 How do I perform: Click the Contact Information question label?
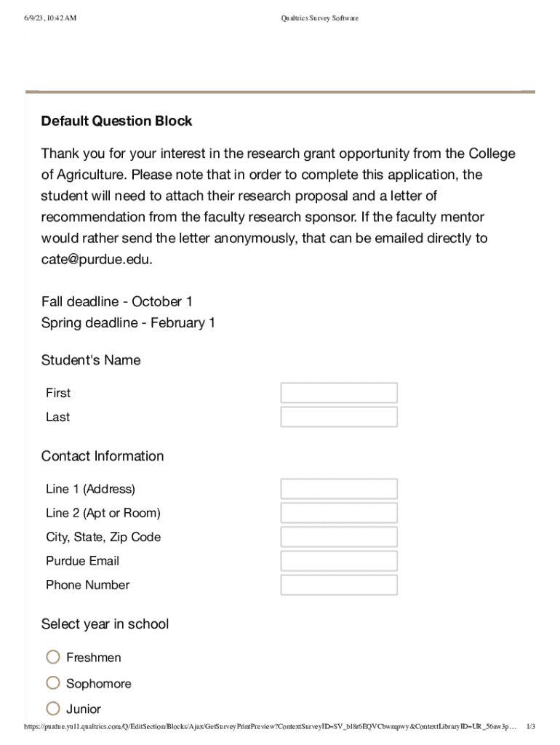(x=103, y=456)
